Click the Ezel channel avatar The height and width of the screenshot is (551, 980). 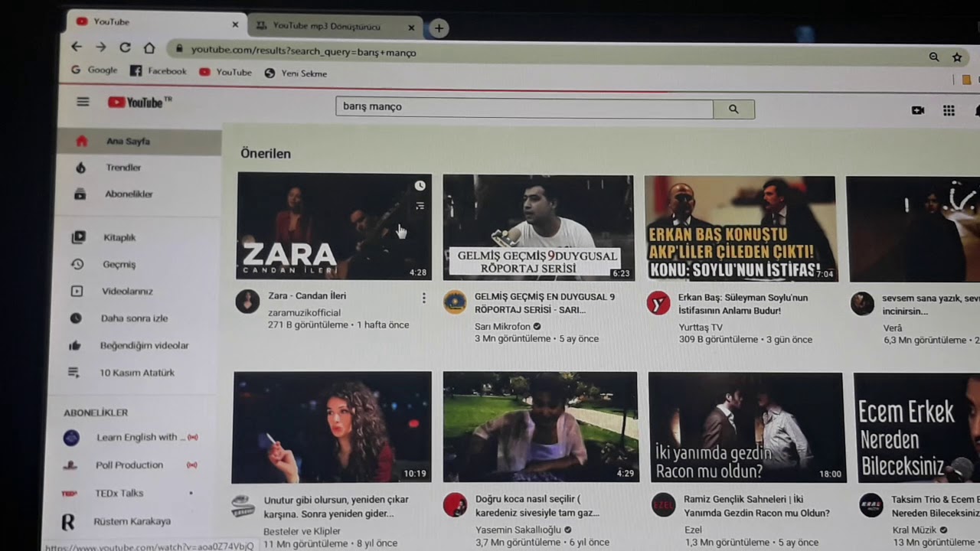pos(663,506)
